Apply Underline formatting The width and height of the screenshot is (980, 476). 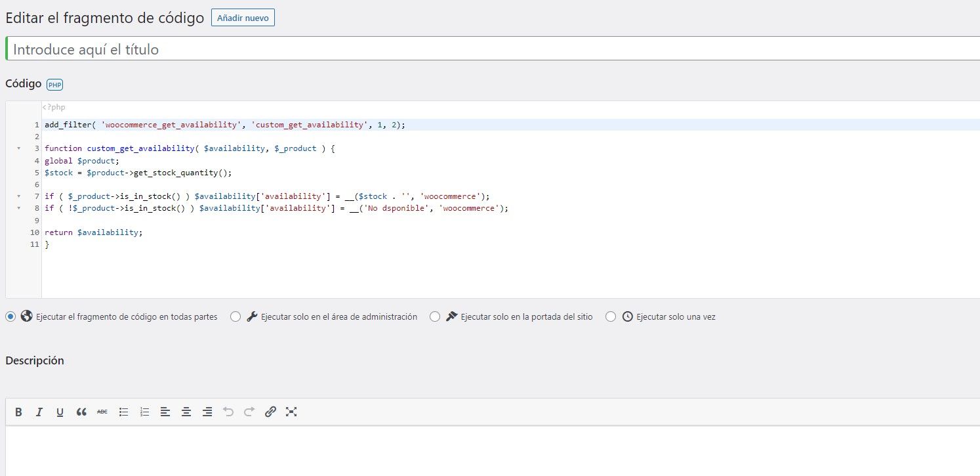click(60, 412)
